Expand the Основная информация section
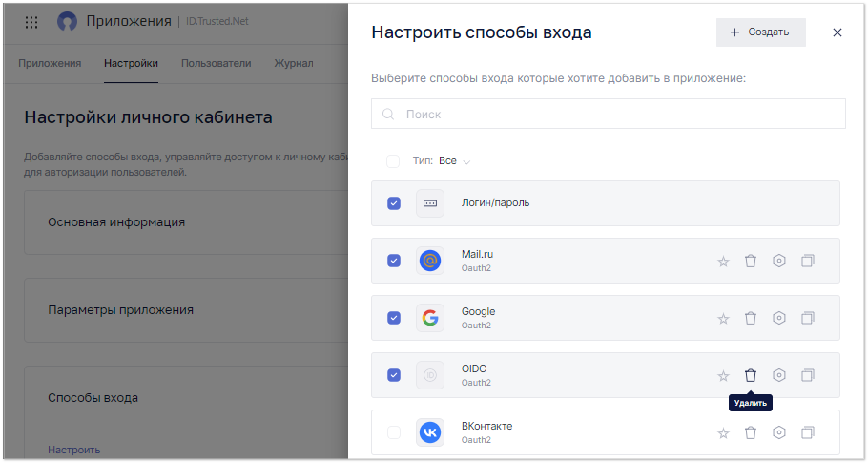The width and height of the screenshot is (868, 463). (x=186, y=222)
